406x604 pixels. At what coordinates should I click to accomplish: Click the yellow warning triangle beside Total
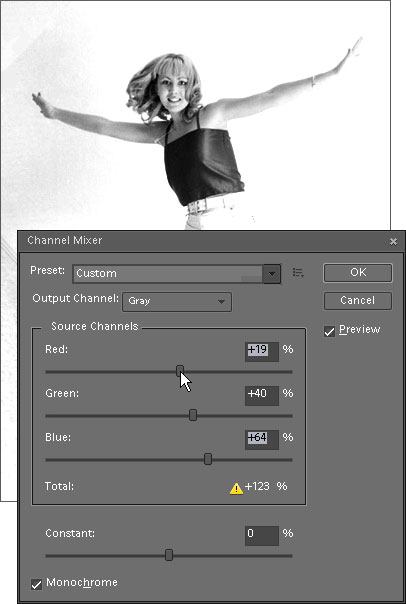pos(236,488)
